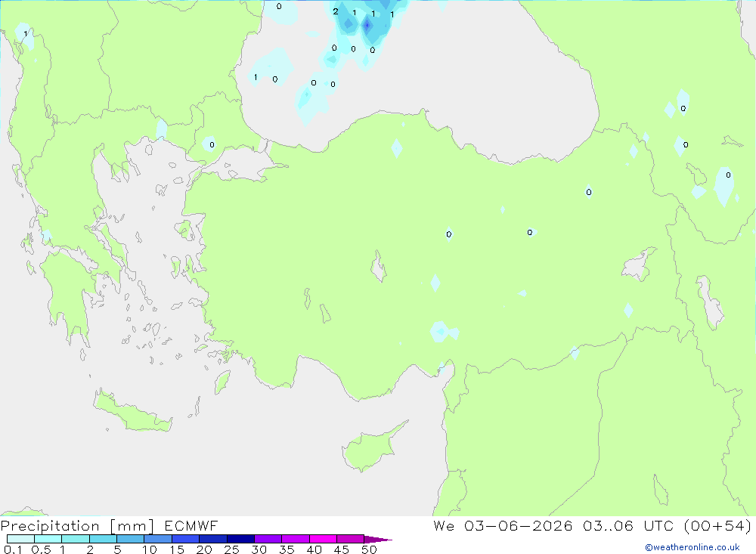Click the legend value "40"

[314, 549]
